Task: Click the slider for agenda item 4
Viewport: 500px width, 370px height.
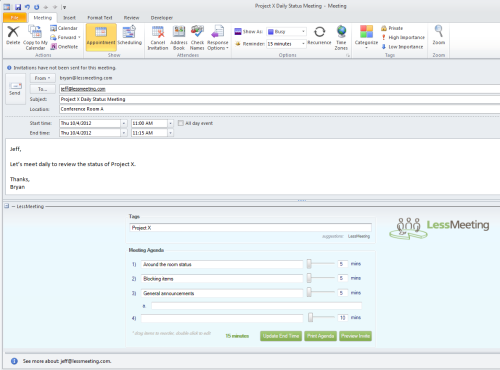Action: 311,317
